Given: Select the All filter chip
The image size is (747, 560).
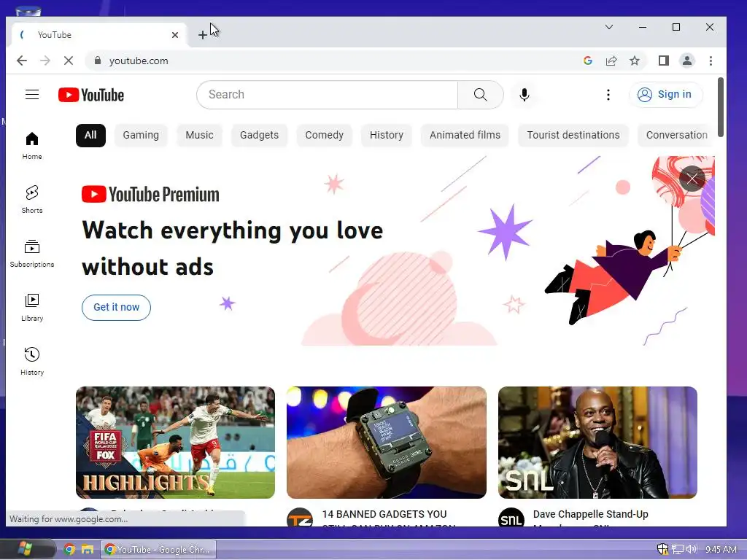Looking at the screenshot, I should tap(90, 135).
